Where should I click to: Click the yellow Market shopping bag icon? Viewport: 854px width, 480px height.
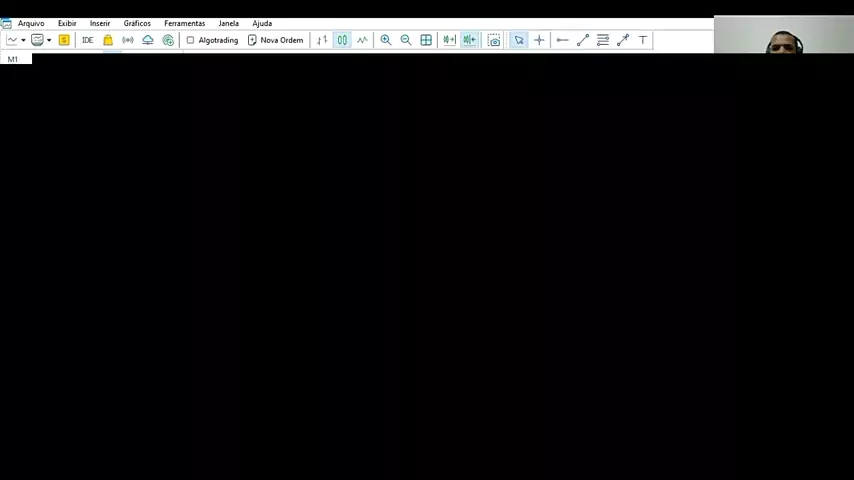pyautogui.click(x=108, y=40)
